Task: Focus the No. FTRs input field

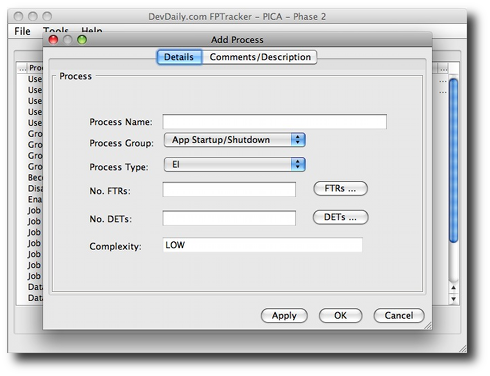Action: [x=229, y=189]
